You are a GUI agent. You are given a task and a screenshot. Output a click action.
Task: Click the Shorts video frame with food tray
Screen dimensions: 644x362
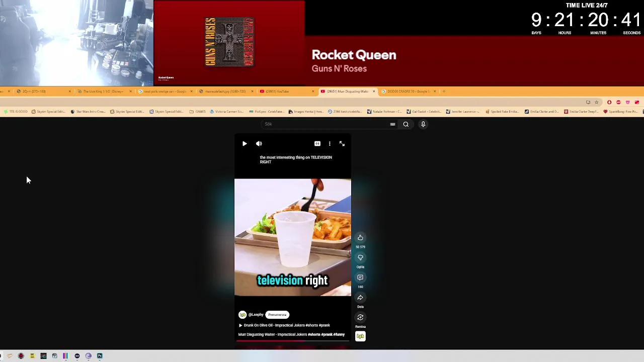point(292,237)
